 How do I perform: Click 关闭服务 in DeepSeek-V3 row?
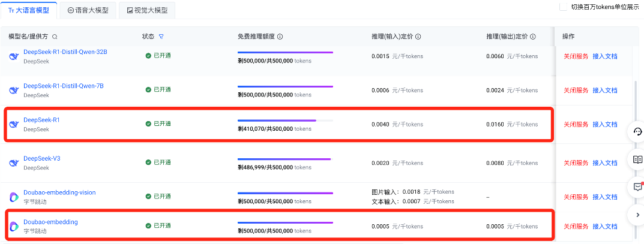point(576,163)
